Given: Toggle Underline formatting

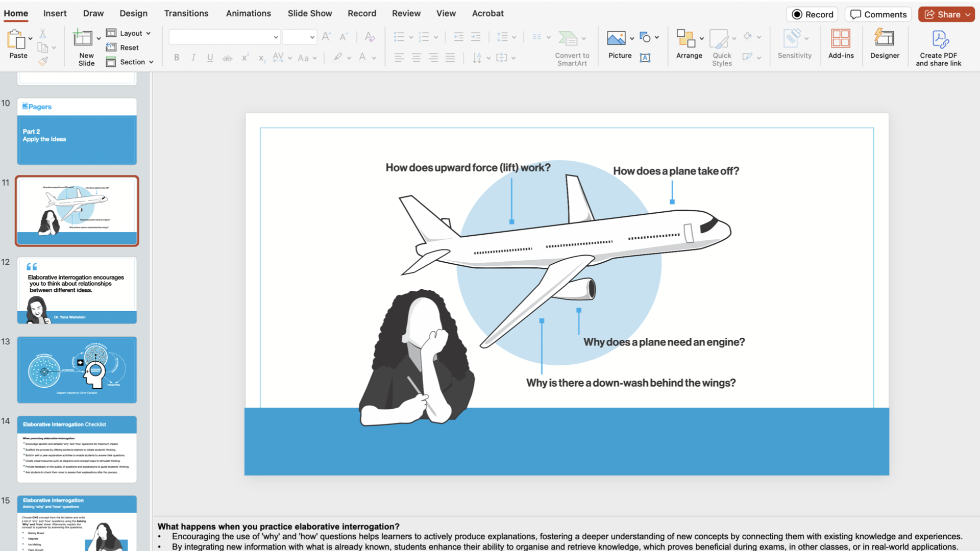Looking at the screenshot, I should tap(210, 58).
